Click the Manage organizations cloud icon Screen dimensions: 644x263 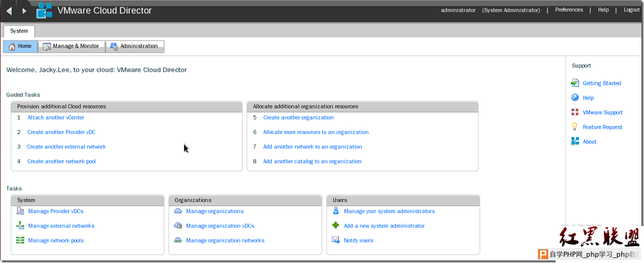[178, 211]
